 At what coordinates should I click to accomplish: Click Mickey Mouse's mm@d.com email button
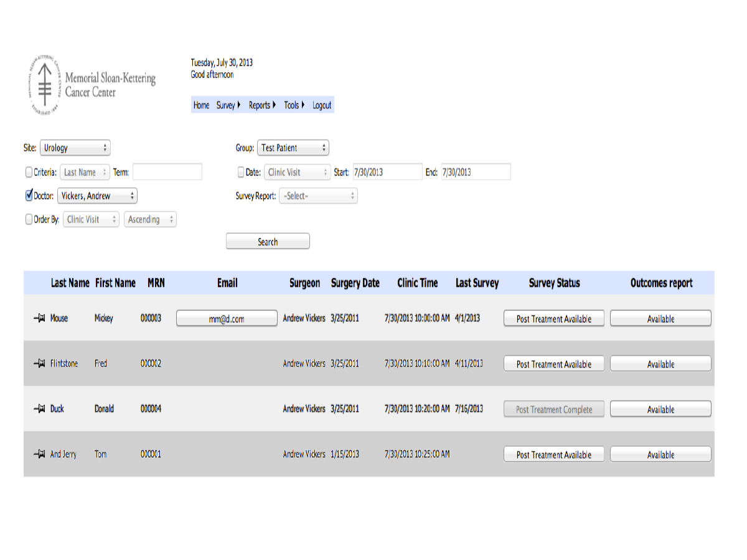click(227, 319)
